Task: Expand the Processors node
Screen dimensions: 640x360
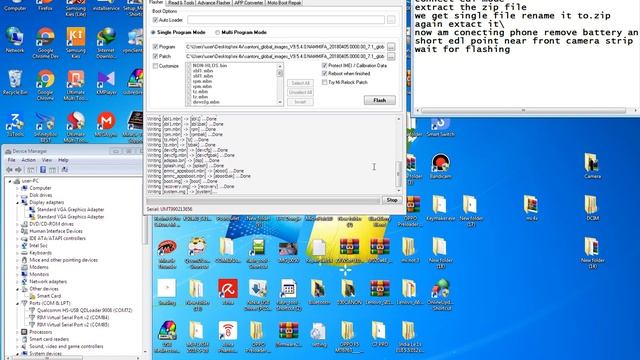Action: coord(18,332)
